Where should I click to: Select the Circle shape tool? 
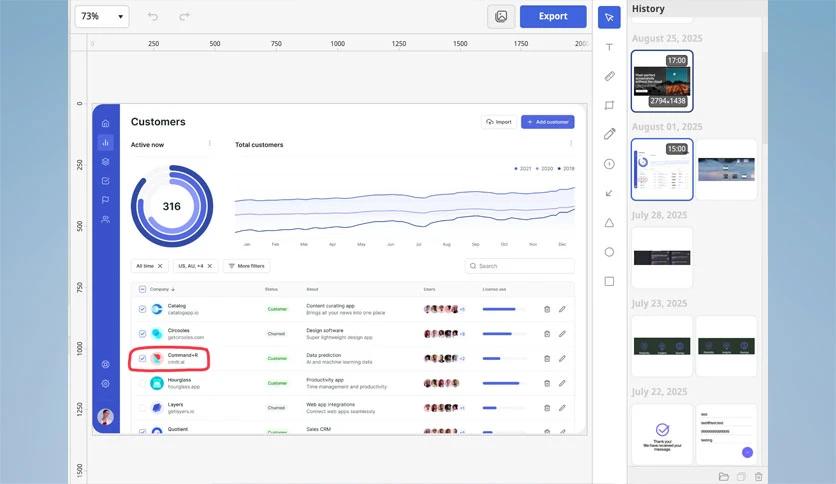pos(609,252)
